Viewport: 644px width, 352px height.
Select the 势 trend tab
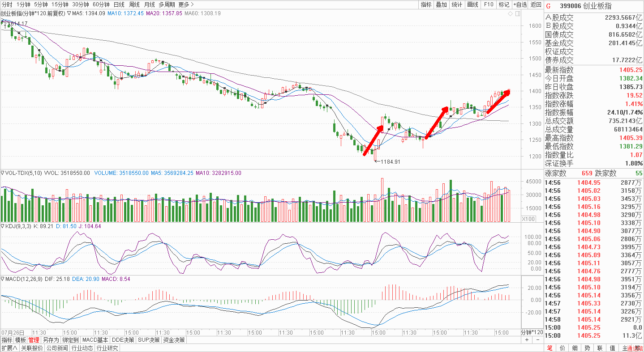[587, 348]
